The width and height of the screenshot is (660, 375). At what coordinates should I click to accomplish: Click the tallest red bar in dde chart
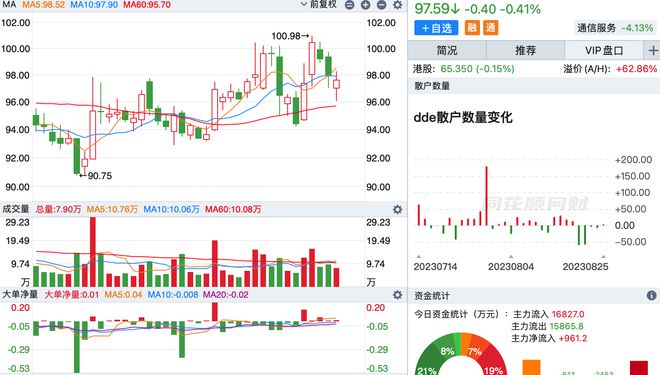487,196
